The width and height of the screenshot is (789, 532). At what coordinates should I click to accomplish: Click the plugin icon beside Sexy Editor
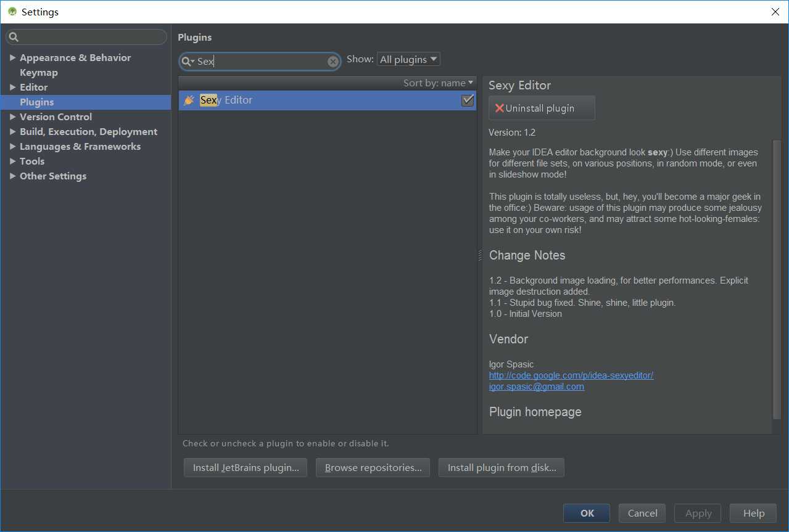point(189,100)
